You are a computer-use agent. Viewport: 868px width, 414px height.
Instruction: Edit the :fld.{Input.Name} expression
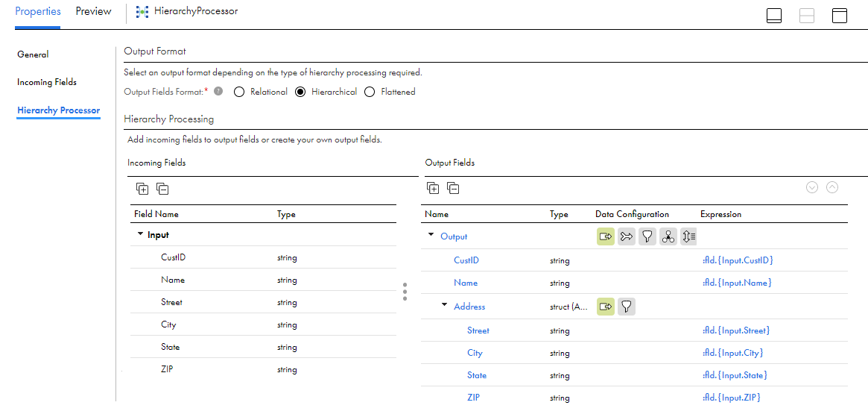pos(736,283)
